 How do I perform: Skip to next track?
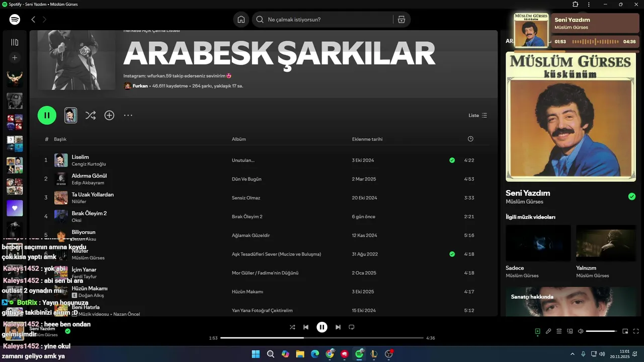click(x=338, y=327)
